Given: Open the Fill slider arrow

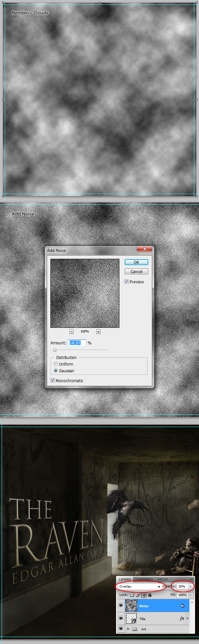Looking at the screenshot, I should coord(190,595).
